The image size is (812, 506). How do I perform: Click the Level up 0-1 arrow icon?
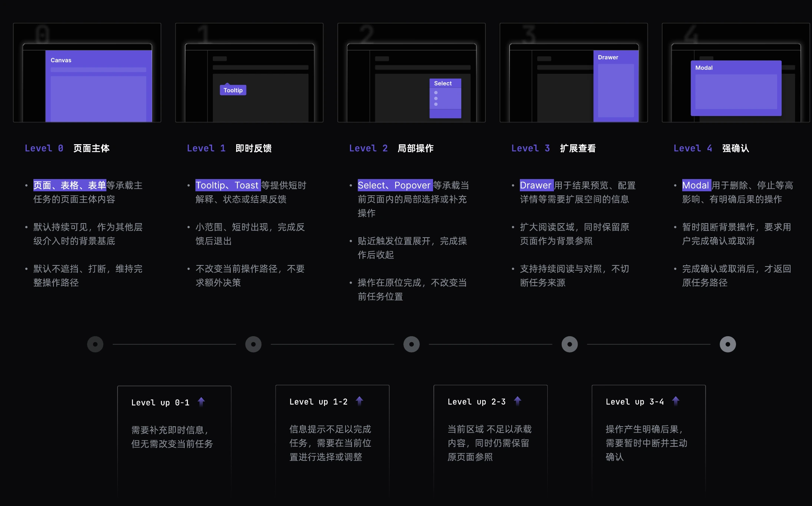coord(201,402)
